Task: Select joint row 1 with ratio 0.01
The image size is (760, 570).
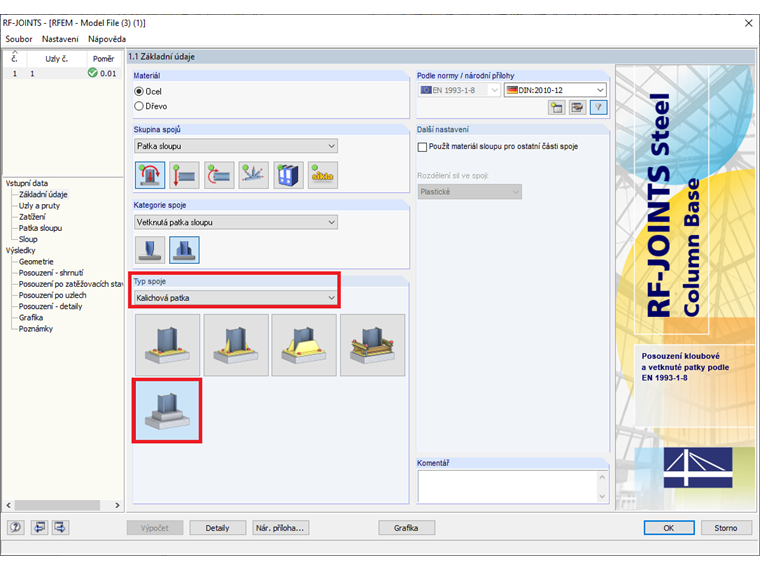Action: click(62, 73)
